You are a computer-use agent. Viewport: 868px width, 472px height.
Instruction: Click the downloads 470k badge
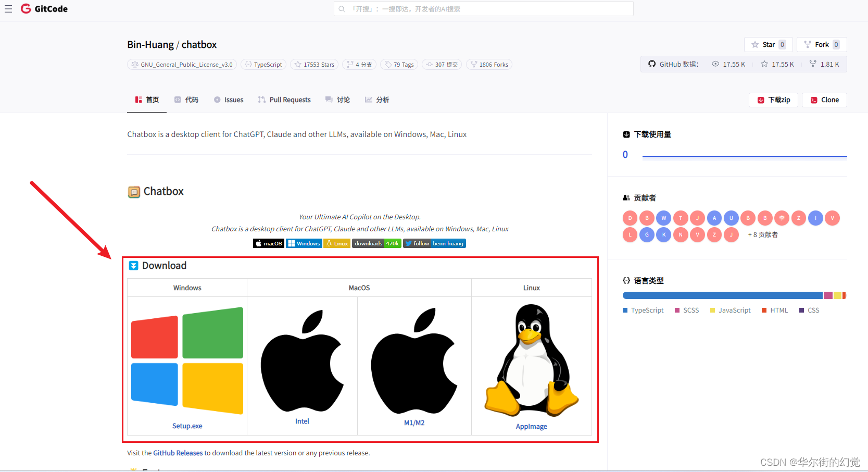376,243
